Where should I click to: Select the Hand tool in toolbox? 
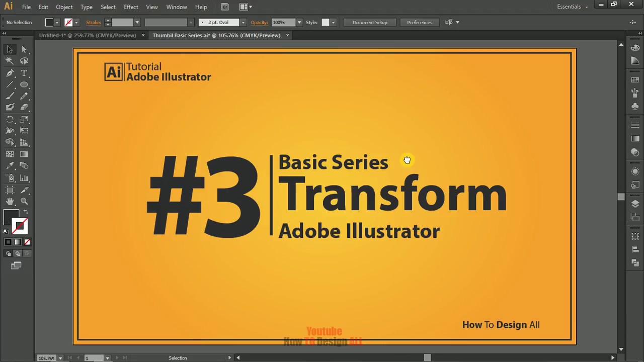[x=10, y=202]
